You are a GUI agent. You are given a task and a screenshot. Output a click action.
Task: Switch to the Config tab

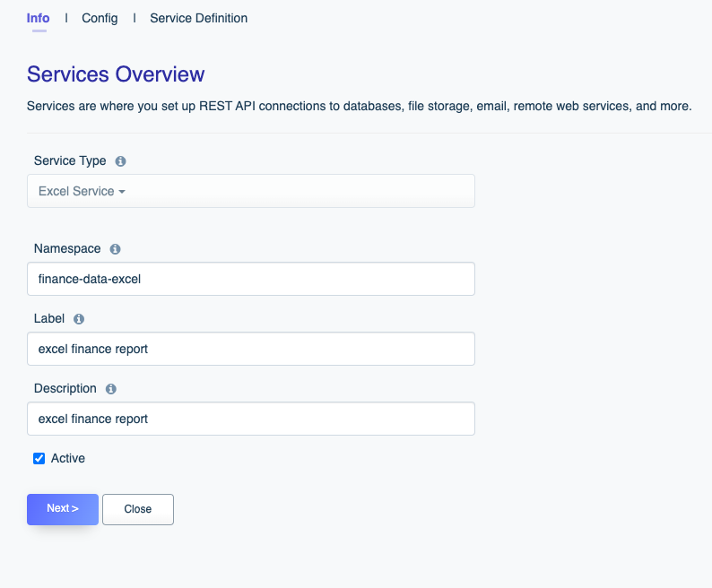coord(100,18)
